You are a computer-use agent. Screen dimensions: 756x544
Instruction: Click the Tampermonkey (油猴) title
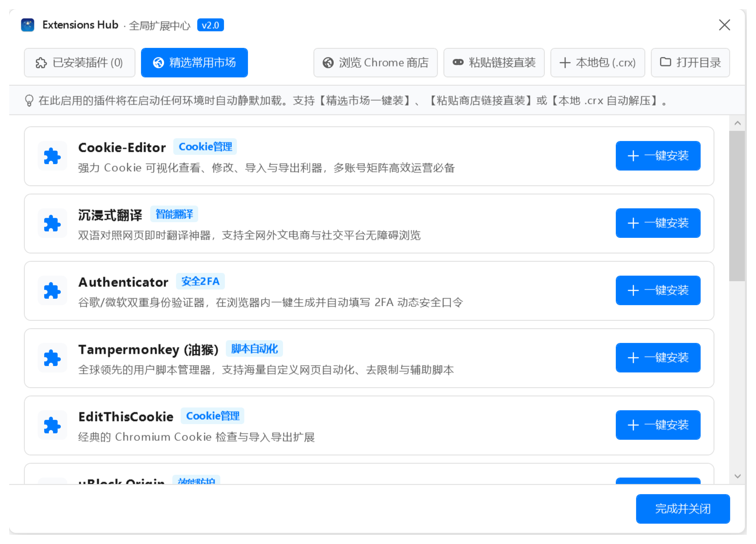(x=148, y=349)
